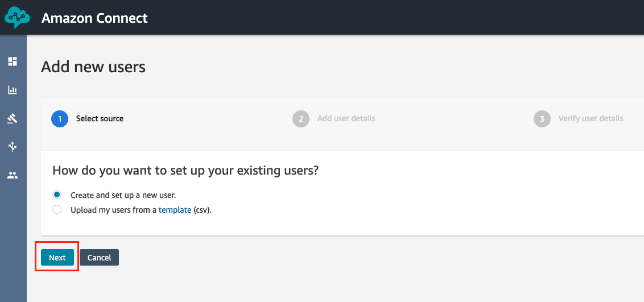
Task: Open the Routing arrows sidebar icon
Action: tap(13, 147)
